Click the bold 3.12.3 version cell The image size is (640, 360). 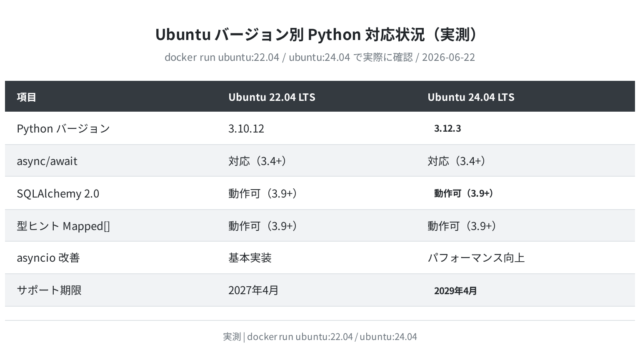447,129
